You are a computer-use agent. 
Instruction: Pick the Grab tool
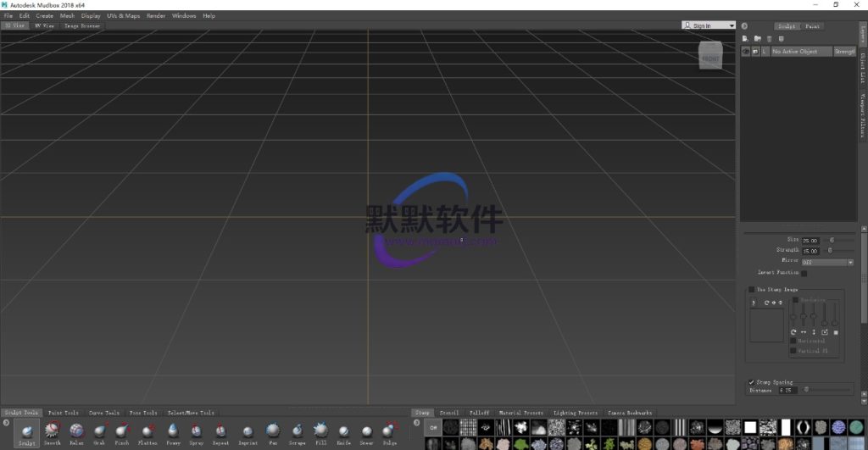point(99,431)
